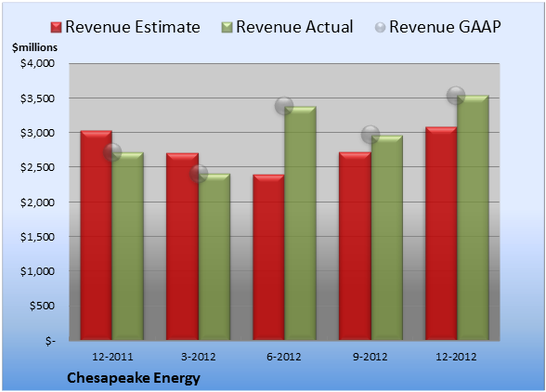Image resolution: width=546 pixels, height=392 pixels.
Task: Click the GAAP sphere marker for 12-2011
Action: coord(112,152)
